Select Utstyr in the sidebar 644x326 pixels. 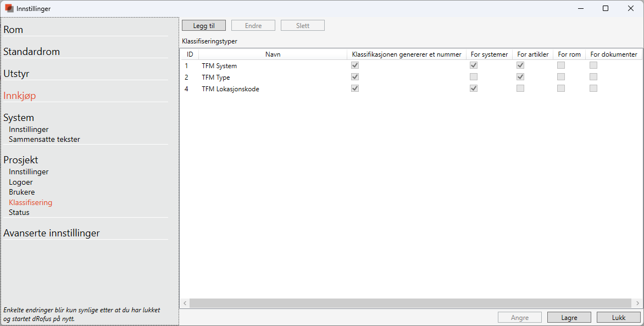(x=16, y=74)
